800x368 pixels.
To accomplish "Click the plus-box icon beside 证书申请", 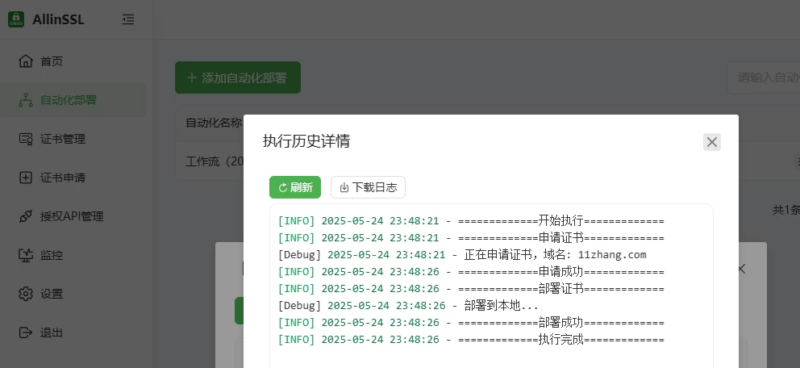I will click(26, 178).
